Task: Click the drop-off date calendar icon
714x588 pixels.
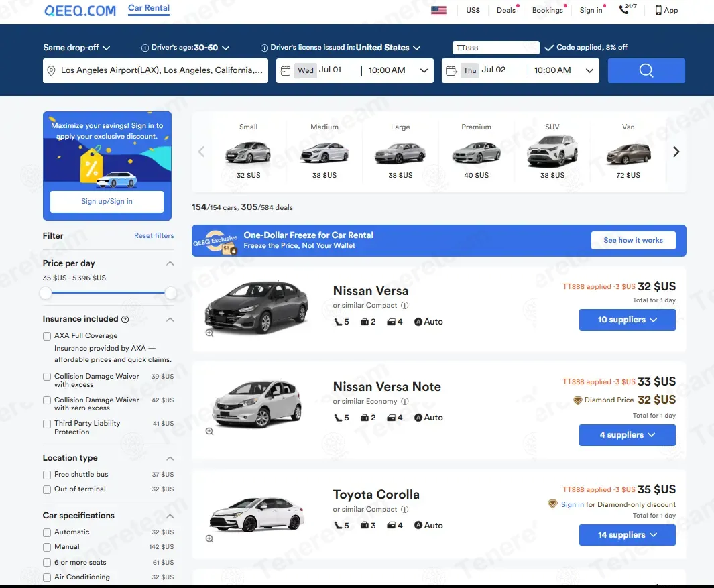Action: click(451, 71)
